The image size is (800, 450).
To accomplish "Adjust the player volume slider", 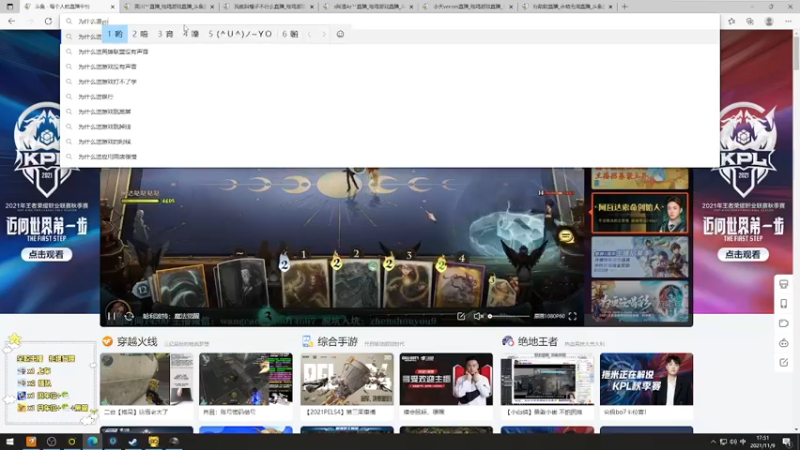I will 509,316.
